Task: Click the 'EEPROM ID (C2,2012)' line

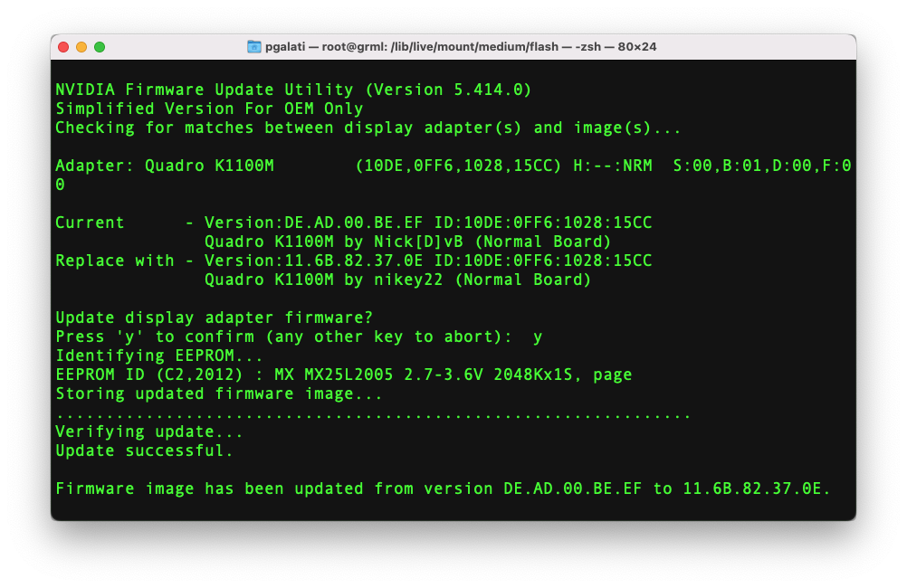Action: (x=344, y=375)
